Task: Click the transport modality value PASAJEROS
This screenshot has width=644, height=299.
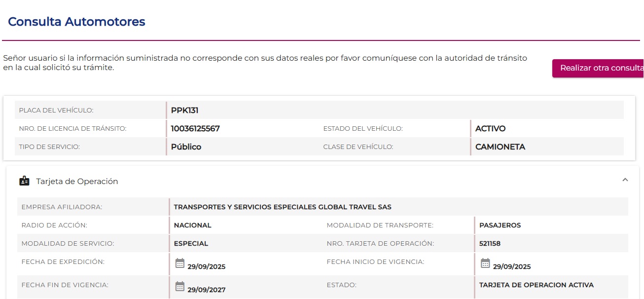Action: click(x=500, y=225)
